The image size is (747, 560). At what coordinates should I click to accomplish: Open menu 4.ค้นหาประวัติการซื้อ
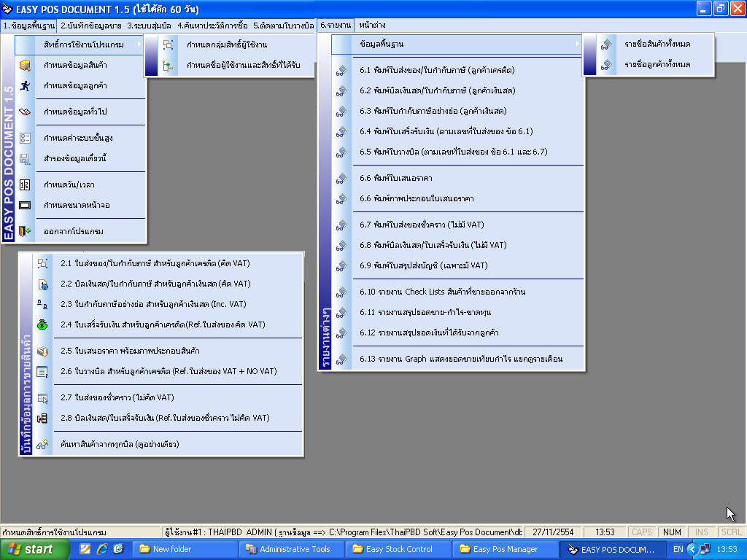tap(212, 26)
